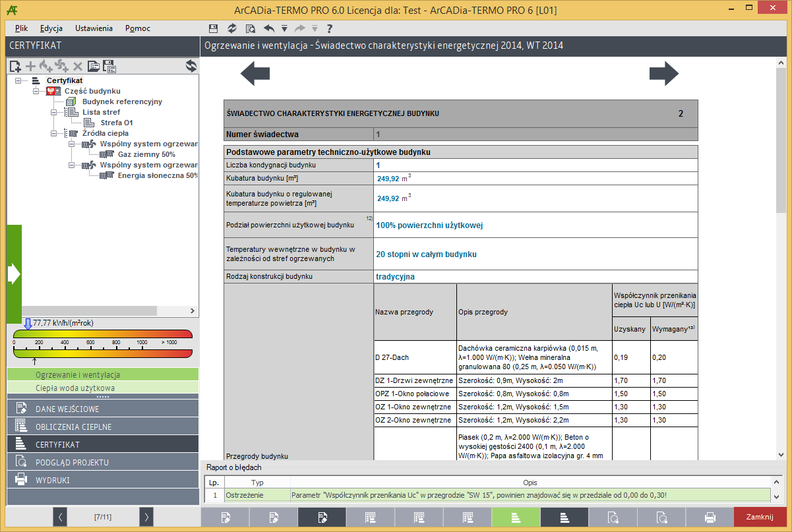792x532 pixels.
Task: Click the add ventilation fan icon
Action: click(x=61, y=66)
